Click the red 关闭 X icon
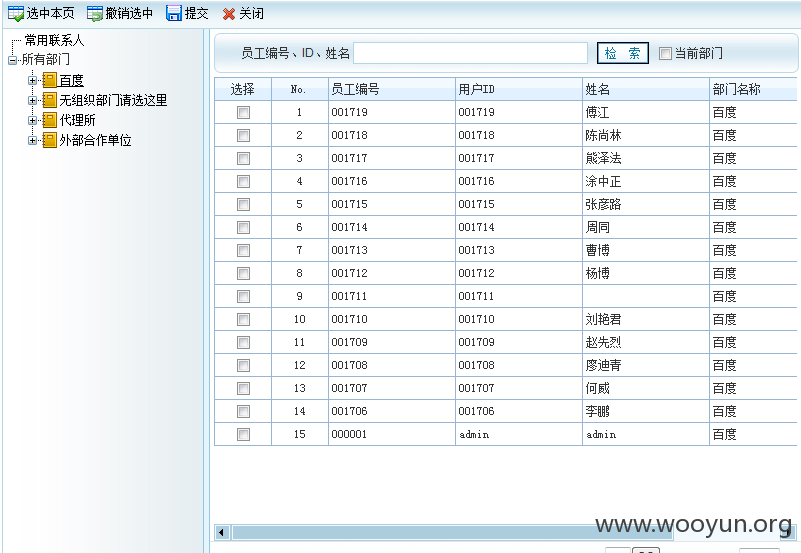This screenshot has height=553, width=801. (229, 14)
